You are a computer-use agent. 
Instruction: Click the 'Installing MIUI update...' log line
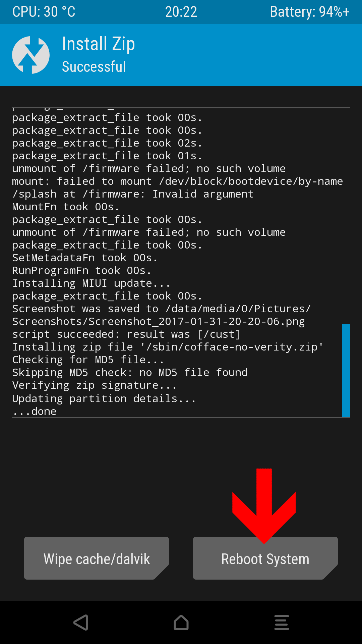(x=91, y=283)
